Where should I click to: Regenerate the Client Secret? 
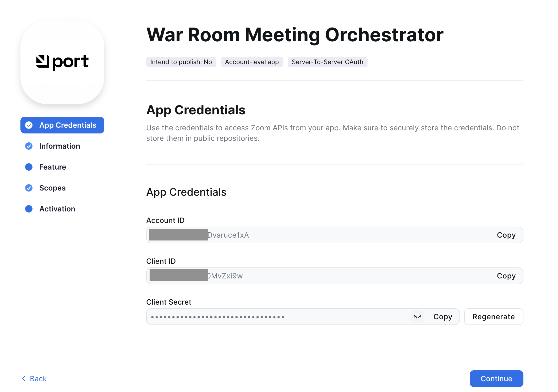pos(494,317)
